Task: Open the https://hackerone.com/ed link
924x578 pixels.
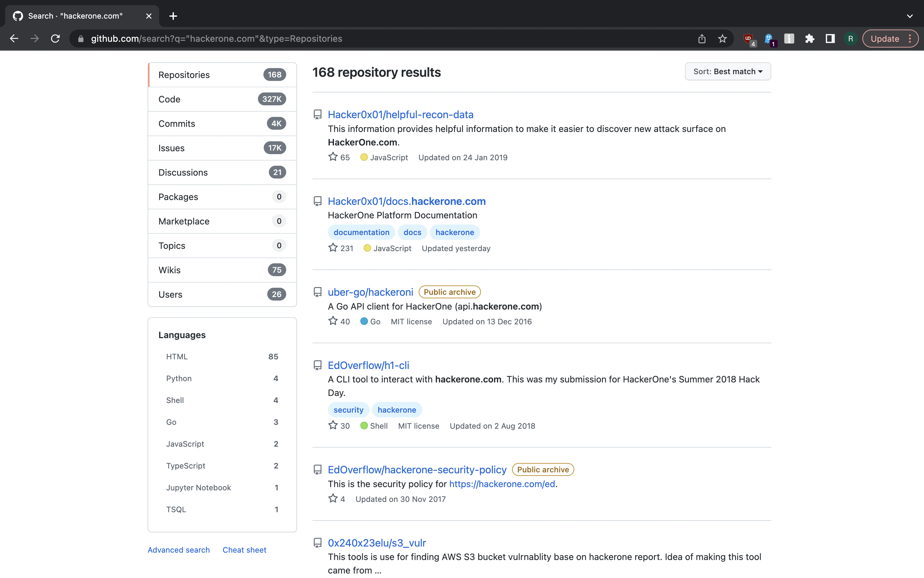Action: pyautogui.click(x=502, y=484)
